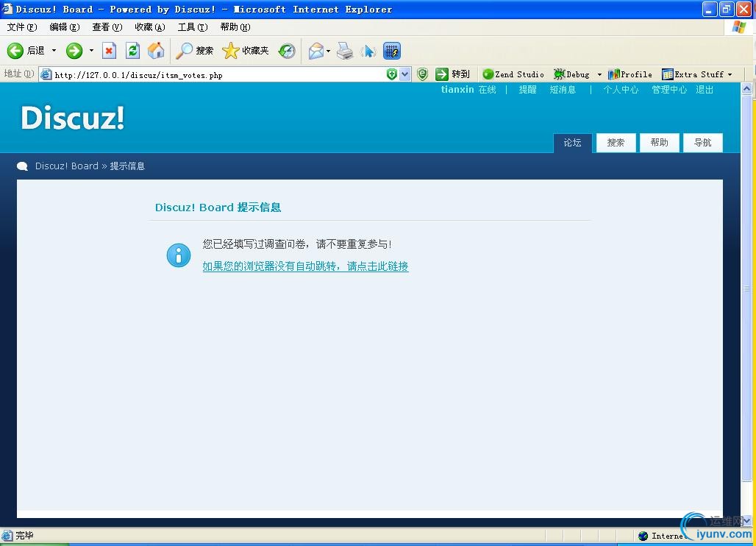Click the green Back arrow icon
The width and height of the screenshot is (756, 546).
tap(15, 51)
